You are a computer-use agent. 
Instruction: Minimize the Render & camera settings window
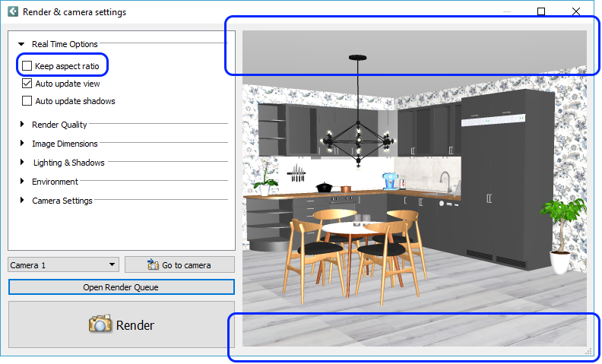coord(507,11)
